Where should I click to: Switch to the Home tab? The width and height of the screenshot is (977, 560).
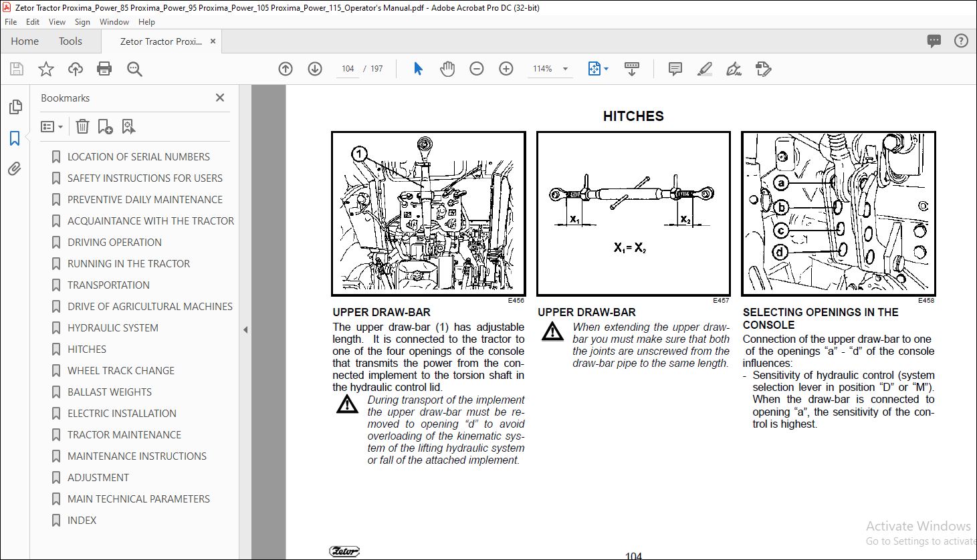pos(25,41)
